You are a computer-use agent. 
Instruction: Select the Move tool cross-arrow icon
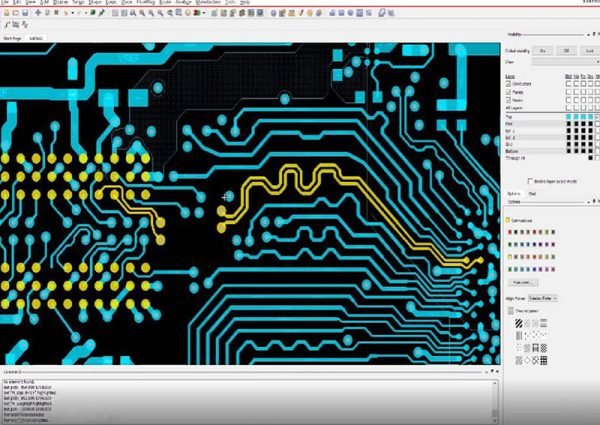tap(38, 13)
